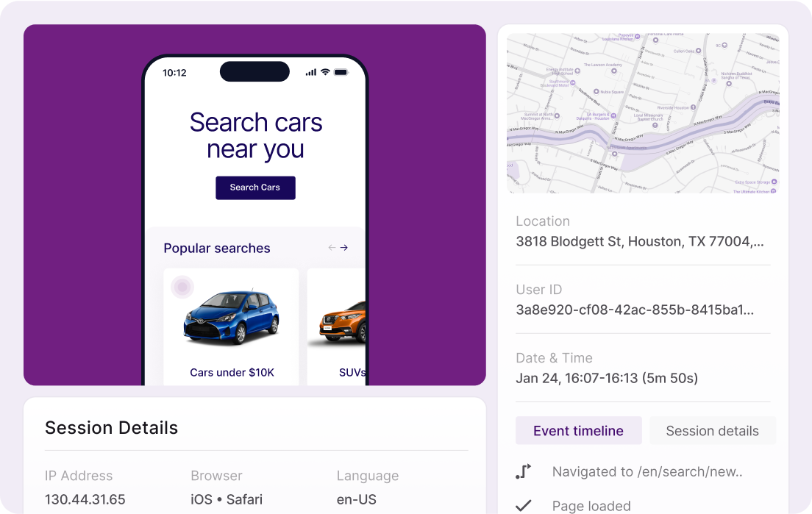Go to next popular searches arrow
Image resolution: width=812 pixels, height=514 pixels.
pos(344,247)
